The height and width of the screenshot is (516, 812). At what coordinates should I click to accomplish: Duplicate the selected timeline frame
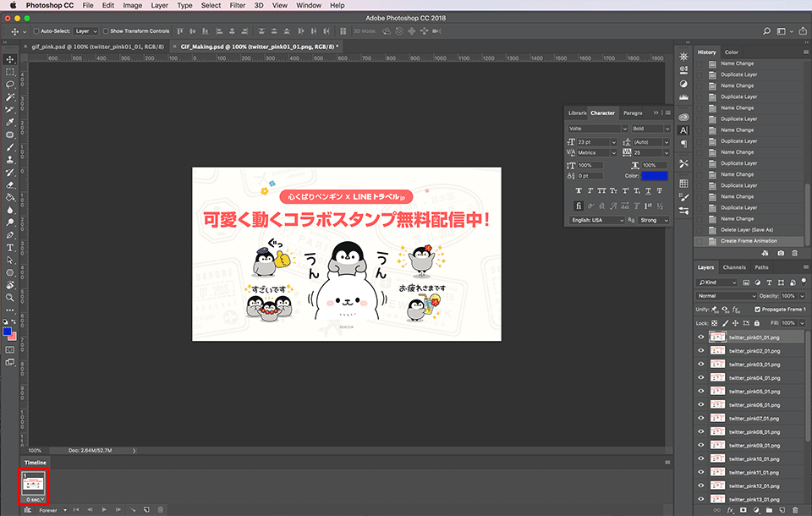tap(146, 510)
